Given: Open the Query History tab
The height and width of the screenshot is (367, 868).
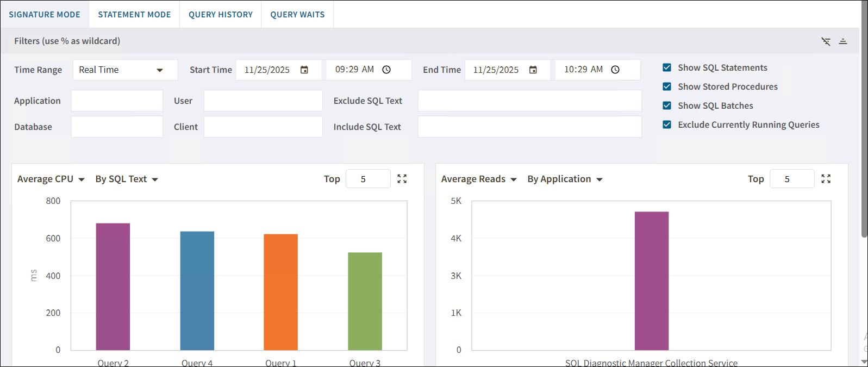Looking at the screenshot, I should click(221, 15).
